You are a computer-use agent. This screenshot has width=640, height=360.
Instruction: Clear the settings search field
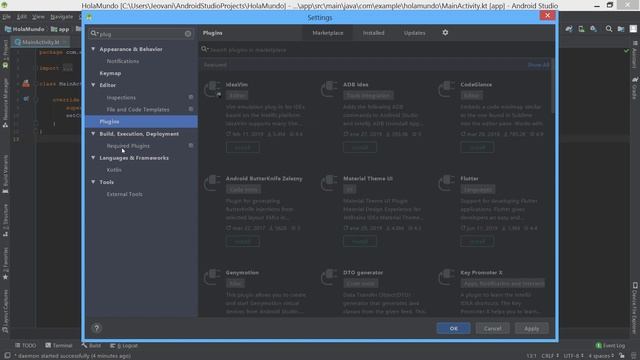pyautogui.click(x=188, y=34)
